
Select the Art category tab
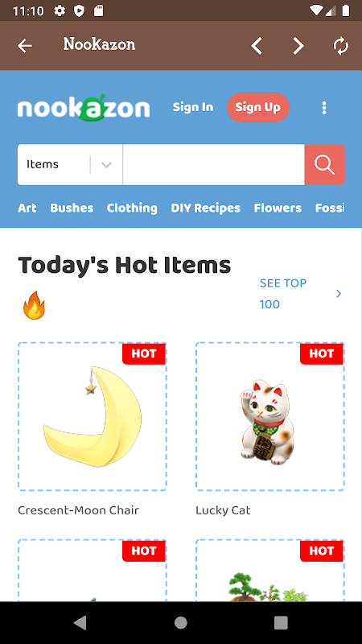(x=27, y=208)
